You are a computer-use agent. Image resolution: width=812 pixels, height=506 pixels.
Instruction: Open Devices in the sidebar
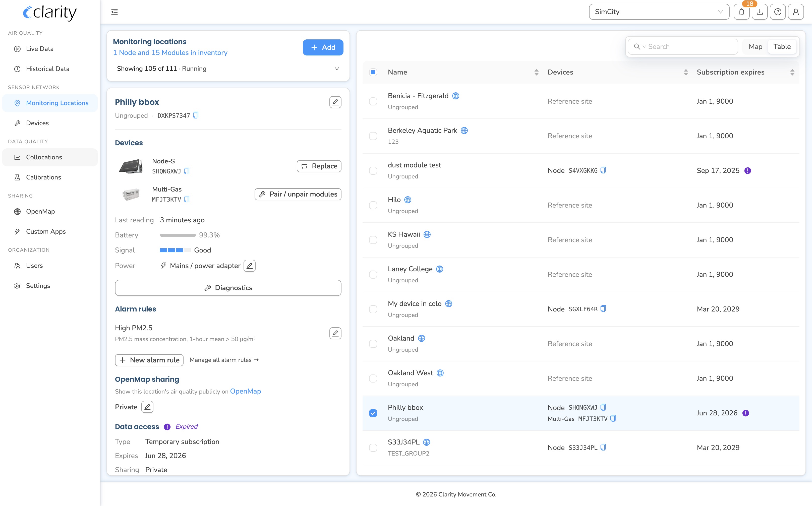[x=50, y=123]
